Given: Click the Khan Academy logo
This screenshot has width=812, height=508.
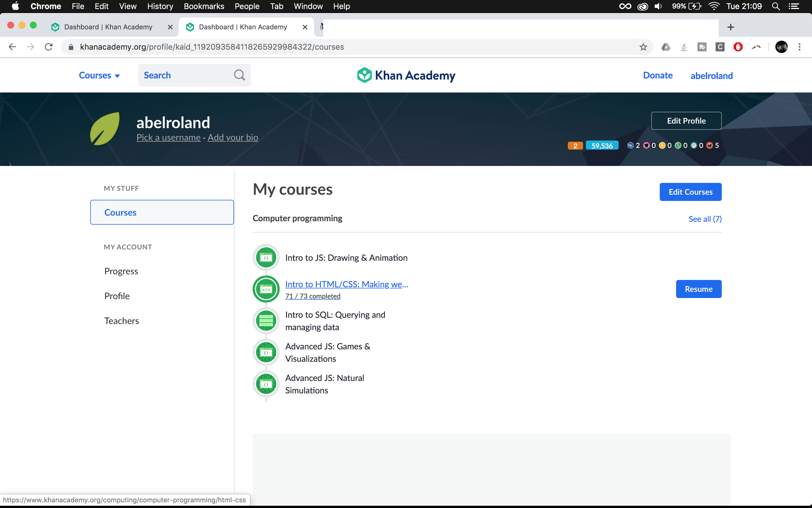Looking at the screenshot, I should click(406, 75).
